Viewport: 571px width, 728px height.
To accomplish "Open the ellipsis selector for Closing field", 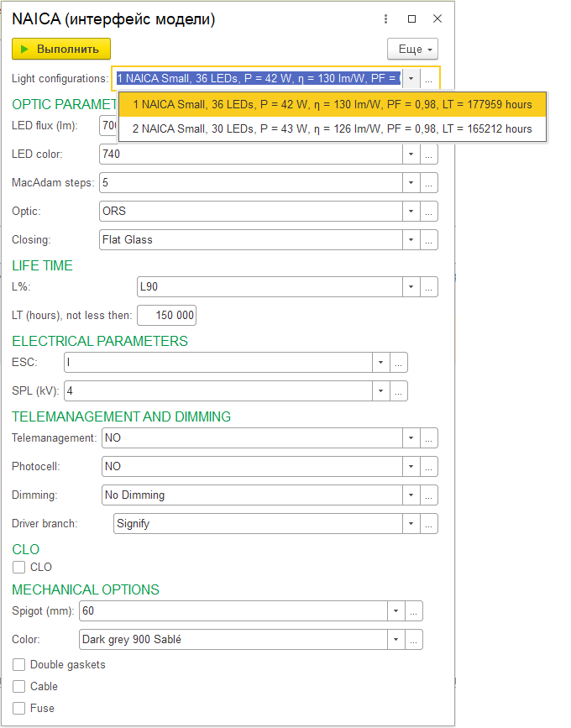I will pyautogui.click(x=429, y=240).
